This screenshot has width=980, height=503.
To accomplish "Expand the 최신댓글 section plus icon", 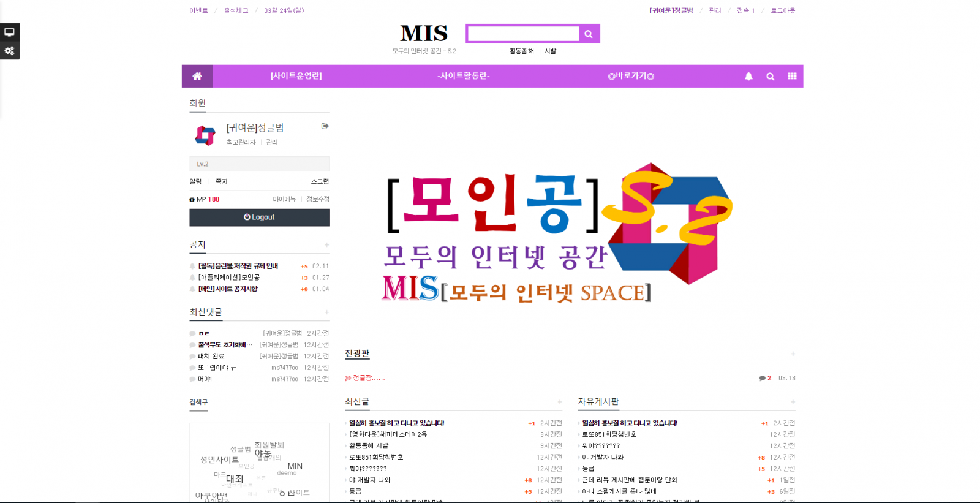I will point(326,312).
